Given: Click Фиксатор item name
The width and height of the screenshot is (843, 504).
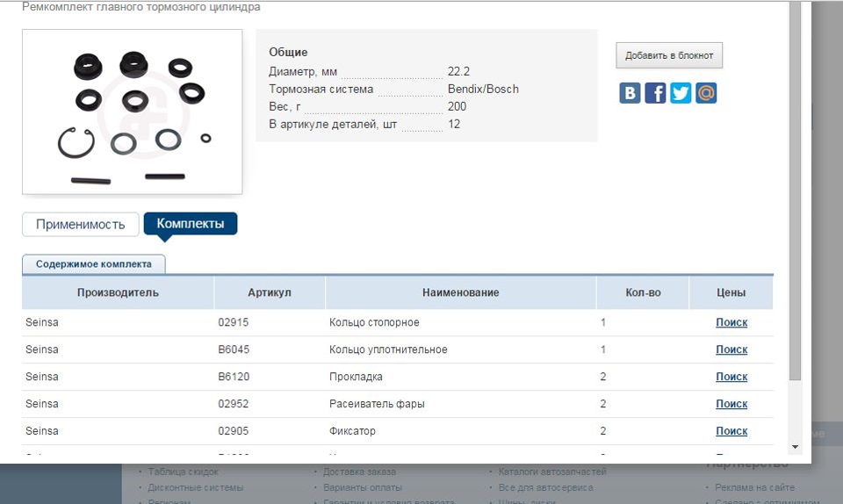Looking at the screenshot, I should pyautogui.click(x=352, y=431).
